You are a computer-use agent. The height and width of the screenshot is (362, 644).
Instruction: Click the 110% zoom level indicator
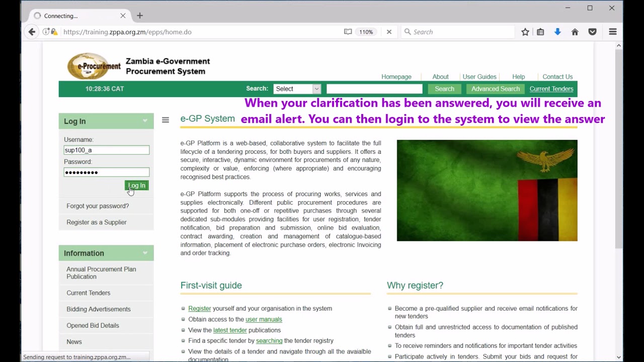point(366,32)
